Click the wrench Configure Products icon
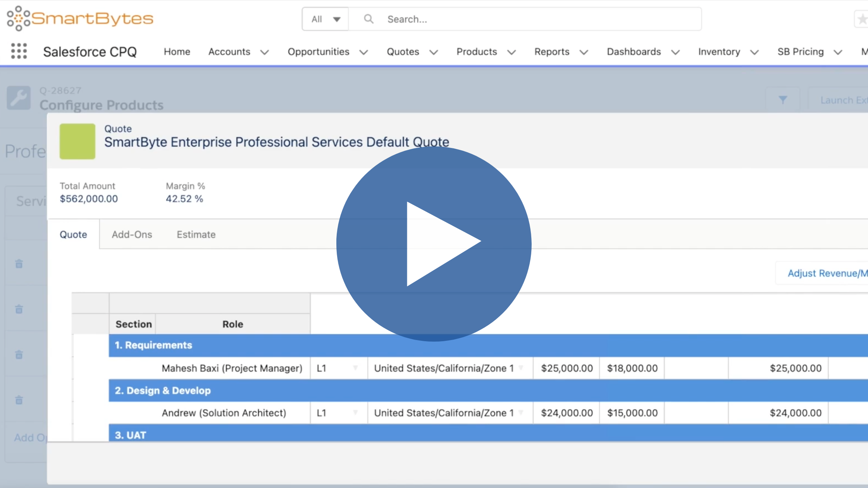 click(19, 98)
